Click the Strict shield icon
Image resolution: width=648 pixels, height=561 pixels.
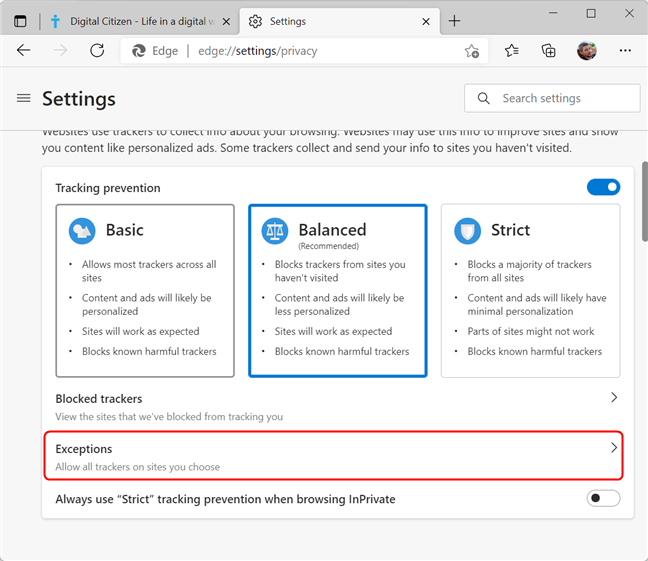(x=467, y=231)
